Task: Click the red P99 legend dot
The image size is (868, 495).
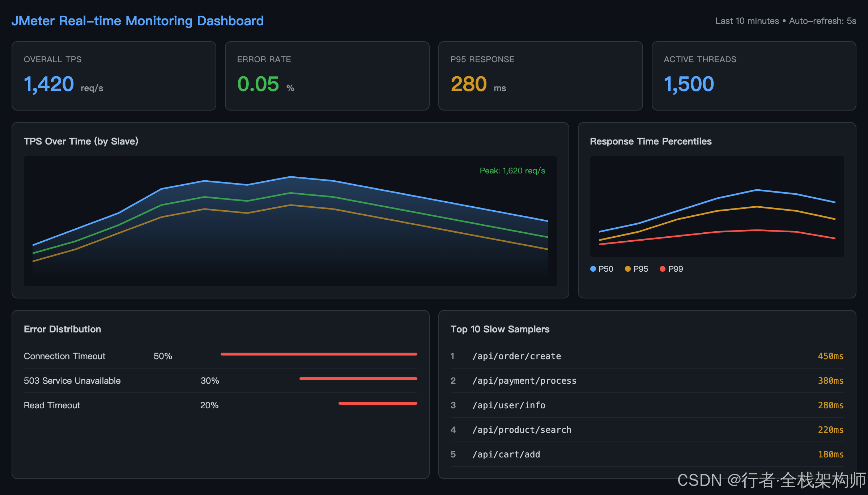Action: pos(663,269)
